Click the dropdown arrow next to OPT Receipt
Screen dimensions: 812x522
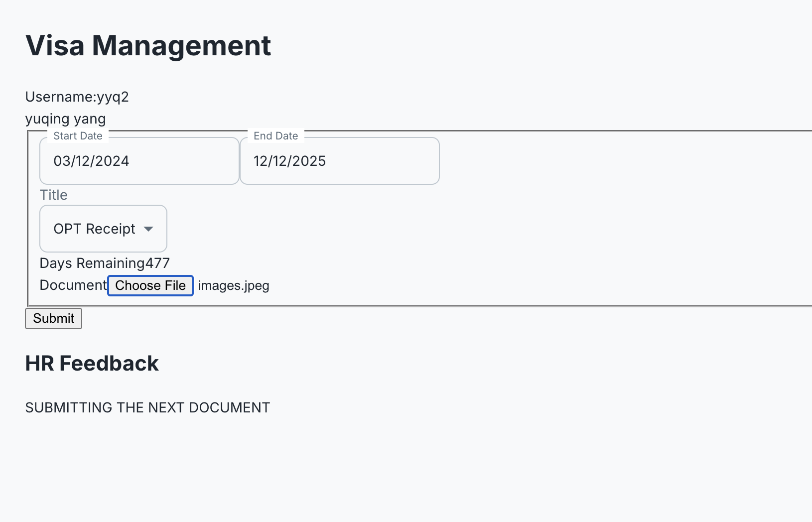click(148, 229)
